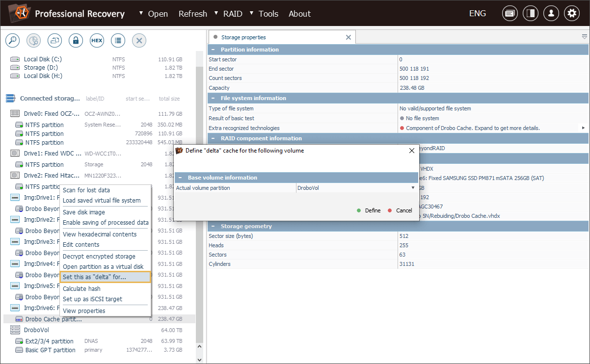Open the user account icon
The width and height of the screenshot is (590, 364).
click(x=551, y=14)
